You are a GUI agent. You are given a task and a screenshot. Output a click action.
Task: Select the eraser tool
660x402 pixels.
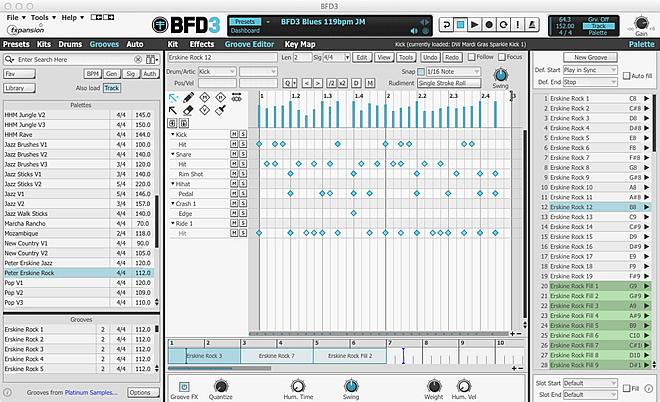tap(189, 110)
